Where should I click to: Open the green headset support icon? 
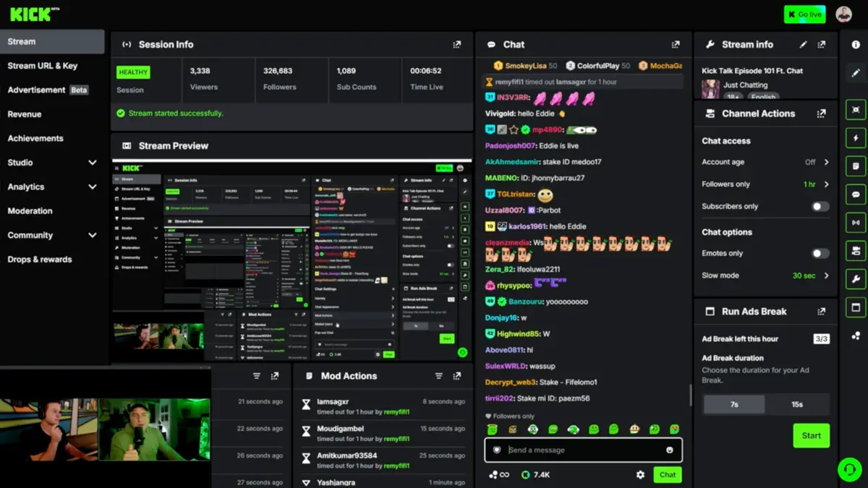[x=850, y=469]
